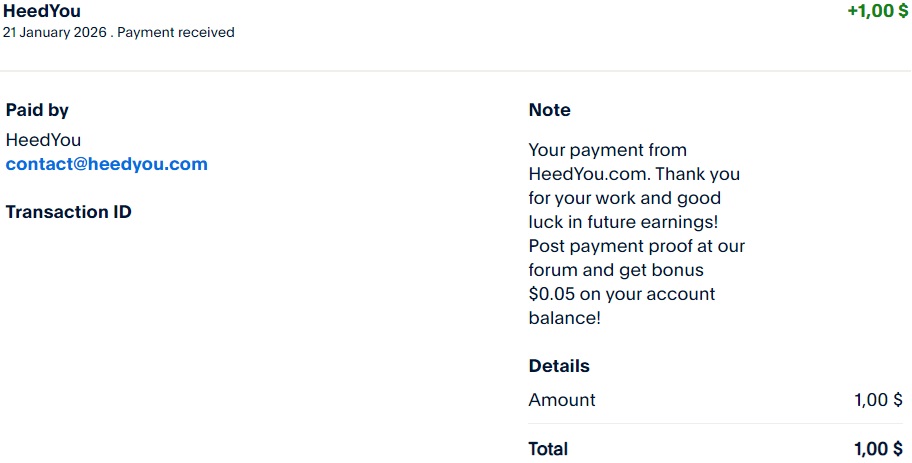Viewport: 912px width, 463px height.
Task: Click the 'Post payment proof' note line
Action: (636, 246)
